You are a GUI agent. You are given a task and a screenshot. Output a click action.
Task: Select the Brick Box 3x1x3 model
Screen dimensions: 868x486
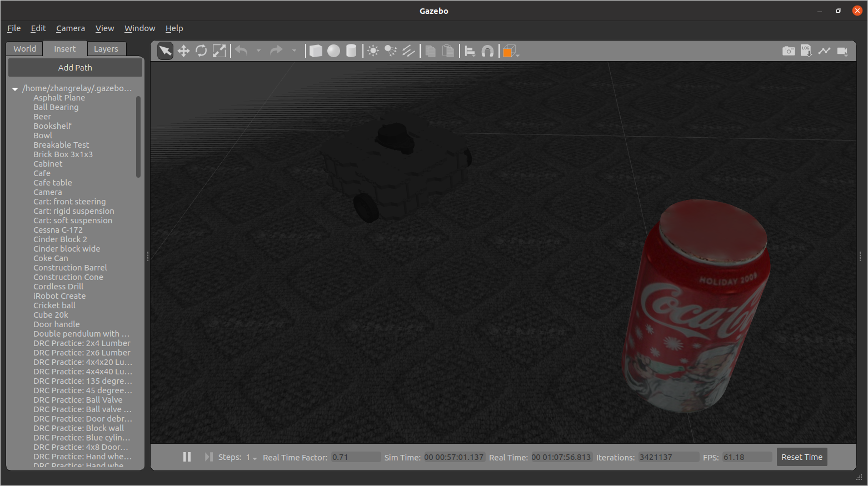tap(63, 154)
